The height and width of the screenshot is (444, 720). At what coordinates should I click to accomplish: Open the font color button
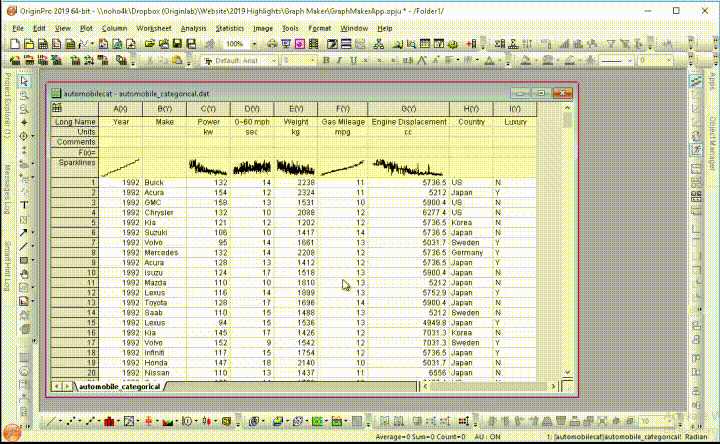pos(489,60)
